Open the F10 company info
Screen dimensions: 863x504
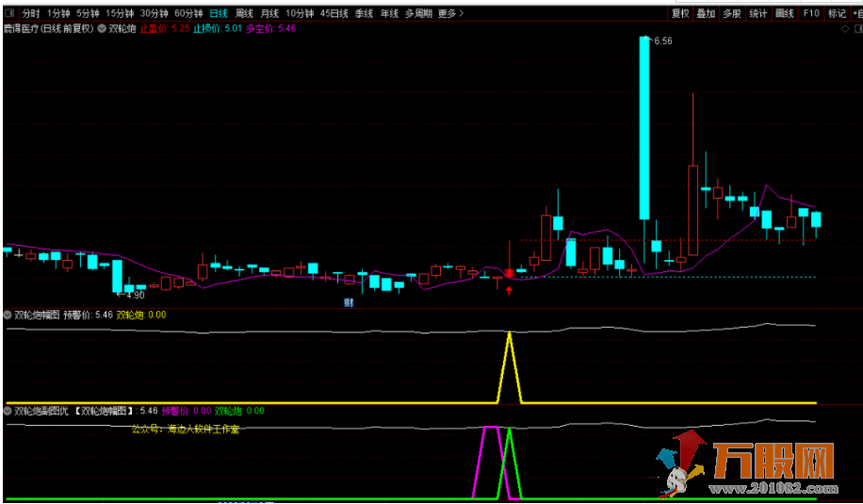tap(811, 13)
